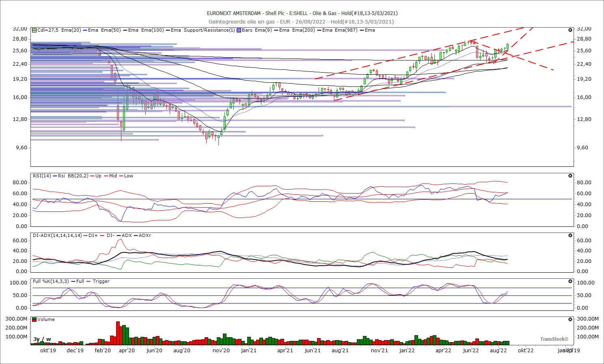Click the tallest red volume bar
This screenshot has height=364, width=604.
(118, 333)
